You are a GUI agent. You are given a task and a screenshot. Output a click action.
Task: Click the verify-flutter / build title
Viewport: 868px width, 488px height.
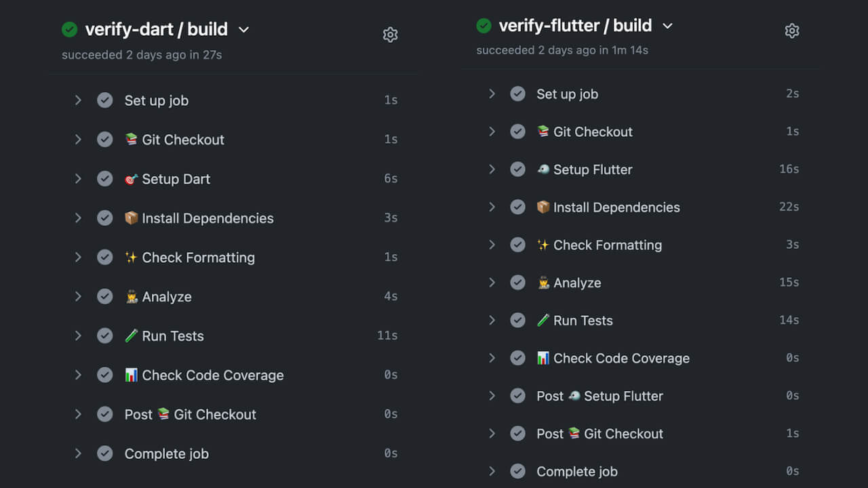point(575,26)
